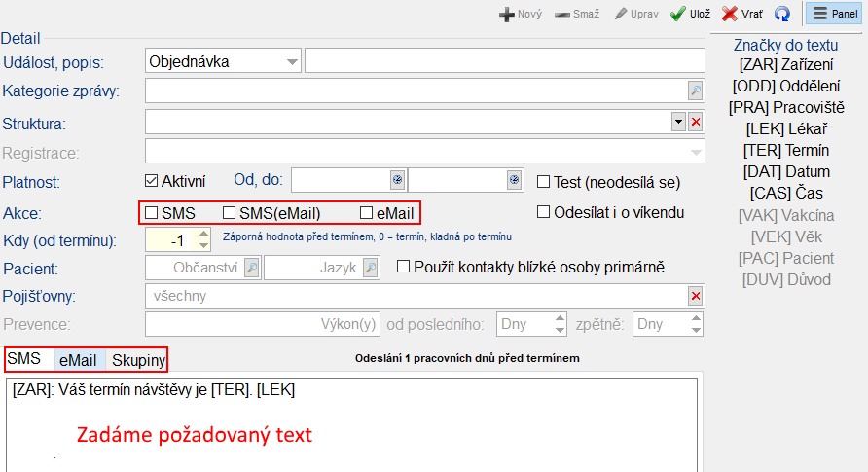Expand the Struktura dropdown arrow
The height and width of the screenshot is (472, 868).
pyautogui.click(x=678, y=122)
